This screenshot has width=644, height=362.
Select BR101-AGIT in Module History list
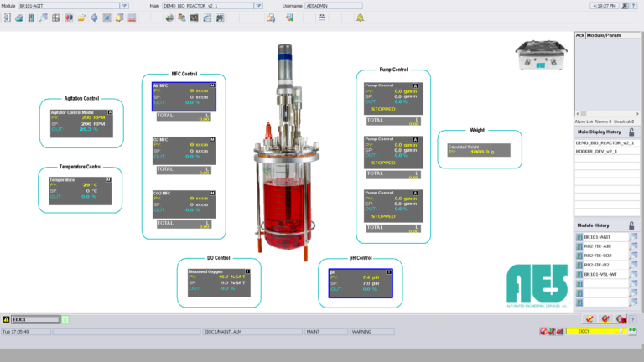[605, 237]
